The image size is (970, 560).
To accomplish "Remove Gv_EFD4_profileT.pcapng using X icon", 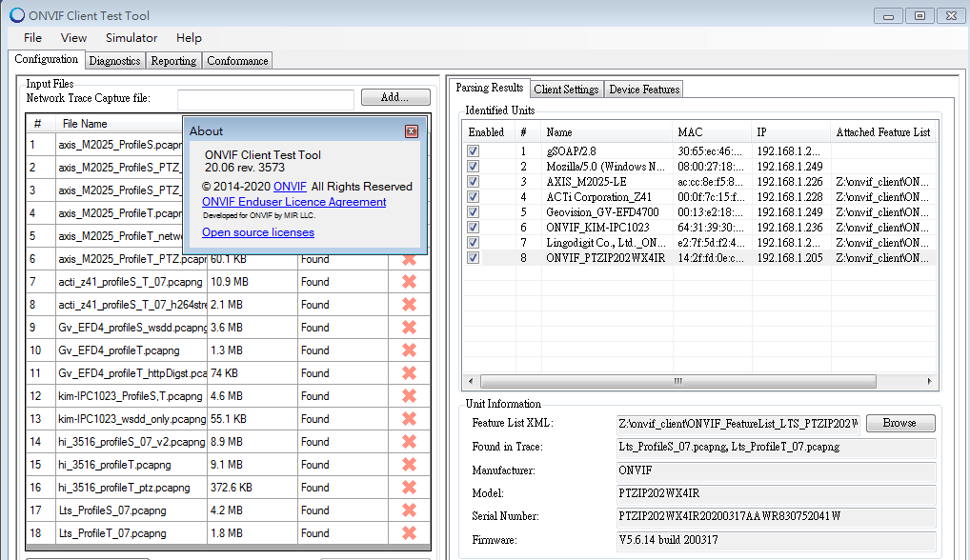I will pyautogui.click(x=410, y=350).
